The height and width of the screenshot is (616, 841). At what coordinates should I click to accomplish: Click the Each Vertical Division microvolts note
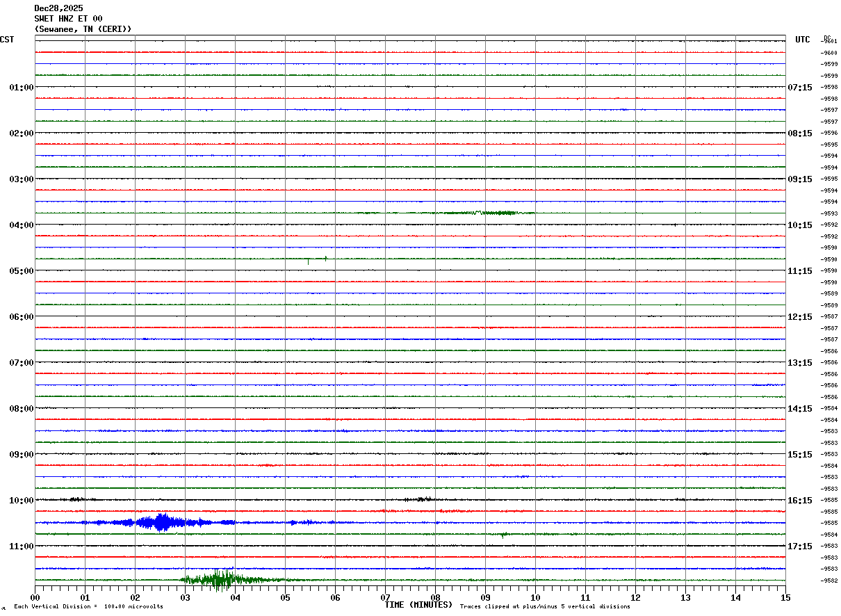coord(88,607)
